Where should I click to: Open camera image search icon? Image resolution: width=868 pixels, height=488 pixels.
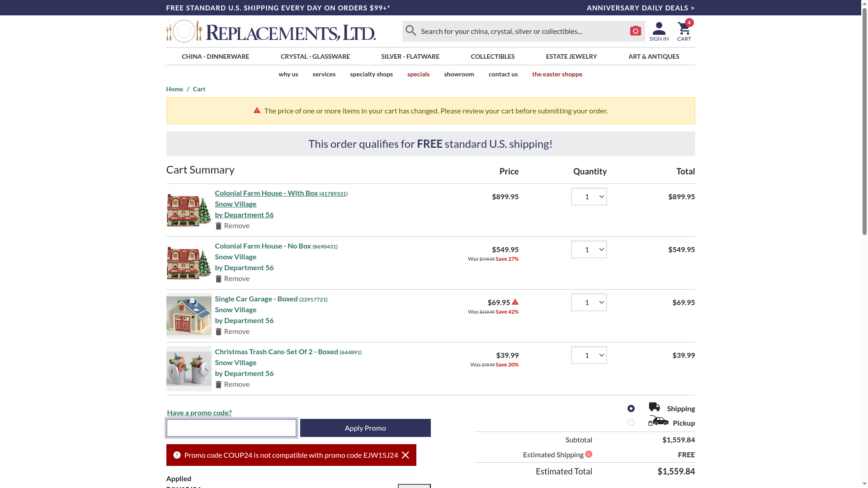635,31
